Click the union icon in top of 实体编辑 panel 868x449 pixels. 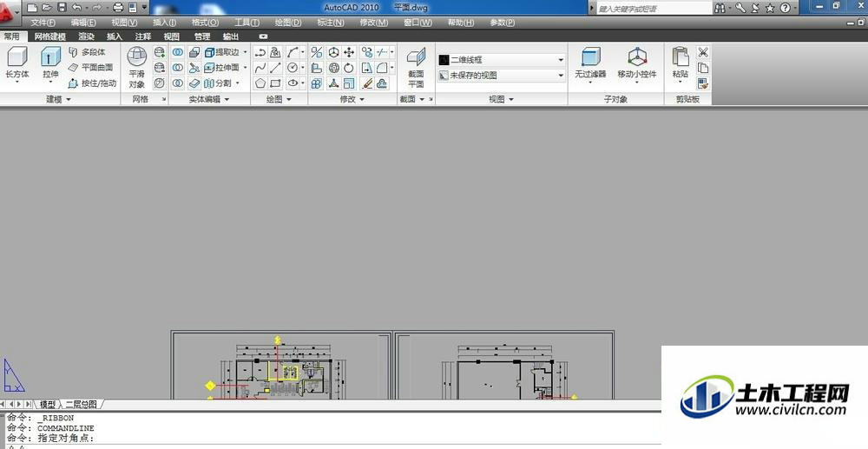click(178, 52)
